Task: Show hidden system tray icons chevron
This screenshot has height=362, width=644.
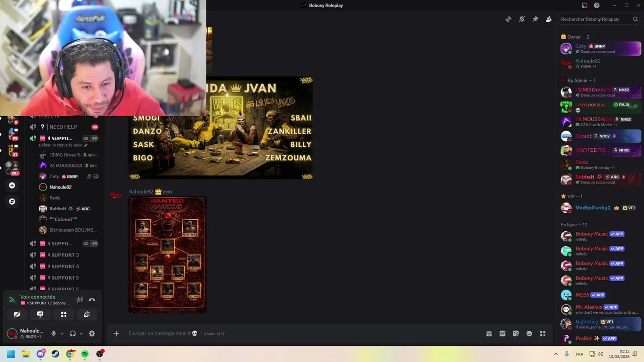Action: 556,354
